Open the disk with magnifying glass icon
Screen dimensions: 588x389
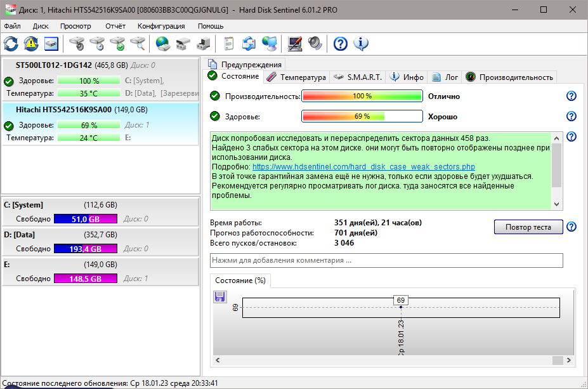tap(138, 44)
